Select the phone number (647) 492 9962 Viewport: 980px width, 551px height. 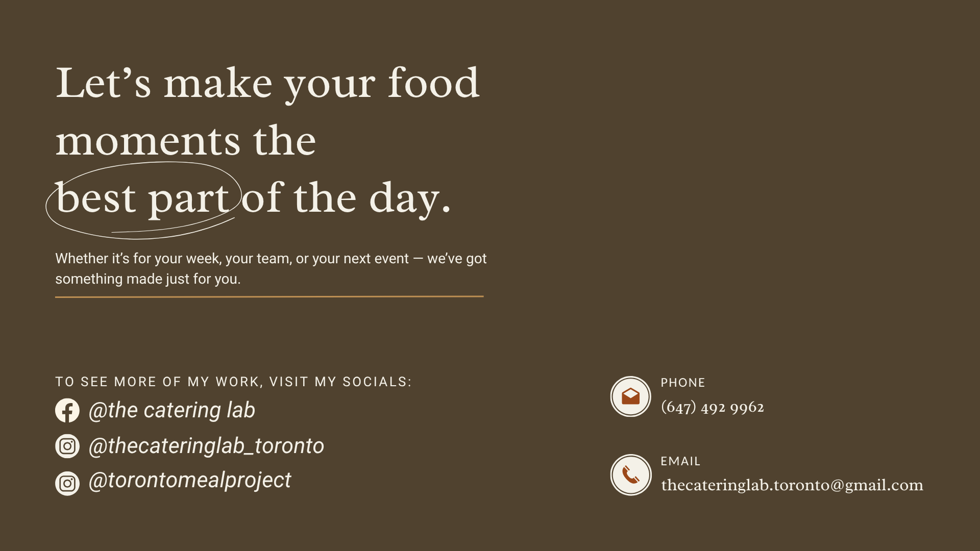(713, 407)
